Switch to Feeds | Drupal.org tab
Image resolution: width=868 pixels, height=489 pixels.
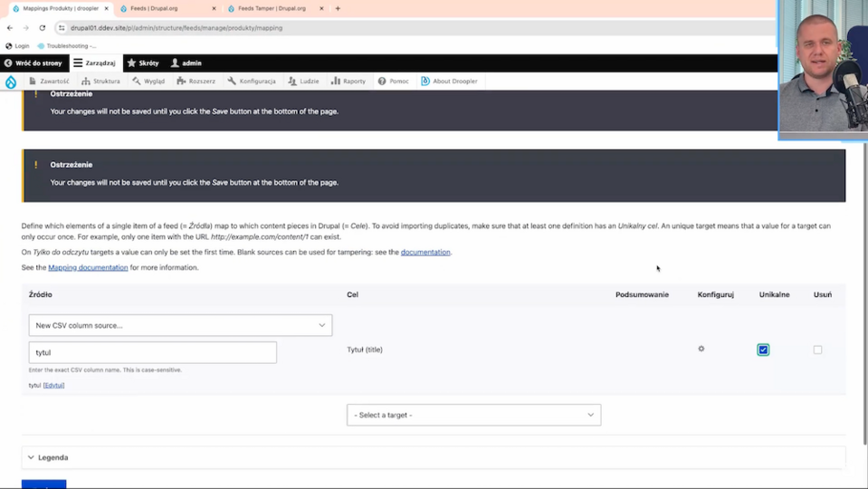[167, 8]
